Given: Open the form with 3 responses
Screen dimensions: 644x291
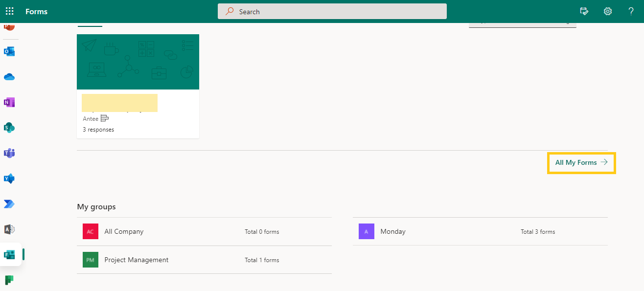Looking at the screenshot, I should click(138, 86).
